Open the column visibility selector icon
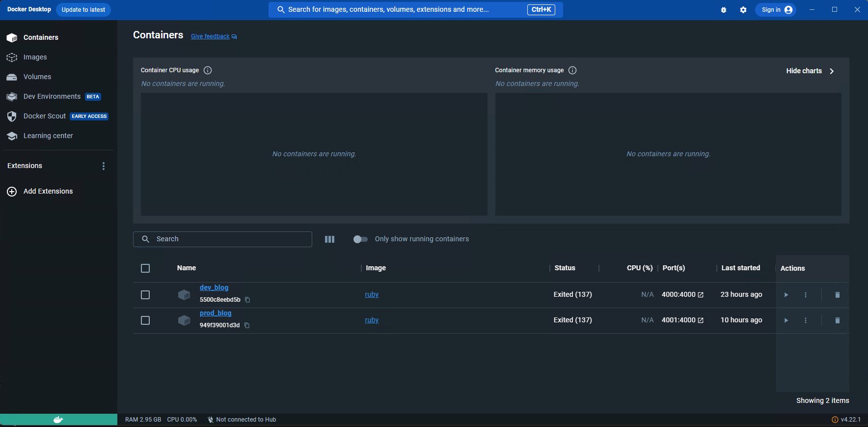Screen dimensions: 868x427 coord(329,239)
